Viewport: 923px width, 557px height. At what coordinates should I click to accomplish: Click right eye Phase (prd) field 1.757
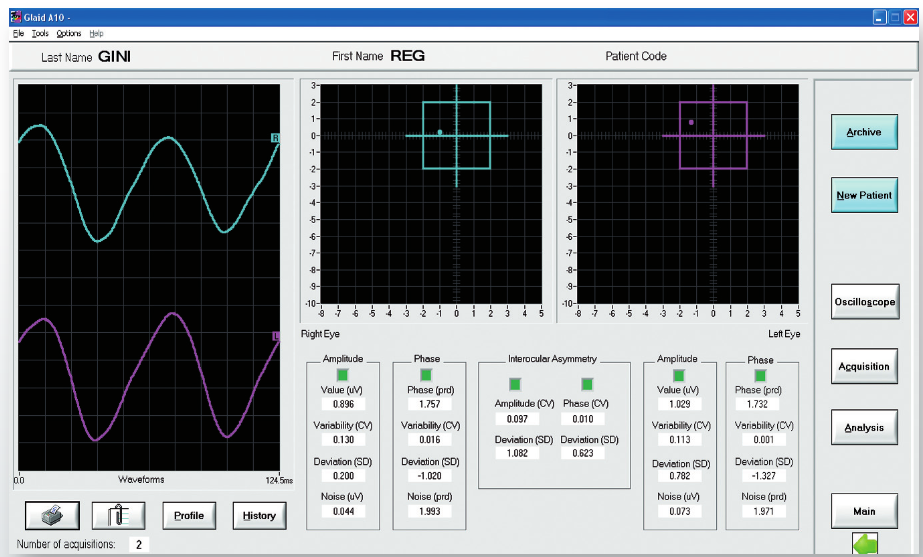click(x=430, y=405)
